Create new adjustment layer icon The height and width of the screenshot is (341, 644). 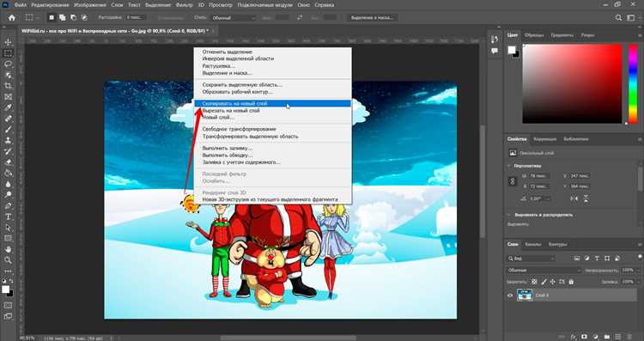[x=596, y=337]
